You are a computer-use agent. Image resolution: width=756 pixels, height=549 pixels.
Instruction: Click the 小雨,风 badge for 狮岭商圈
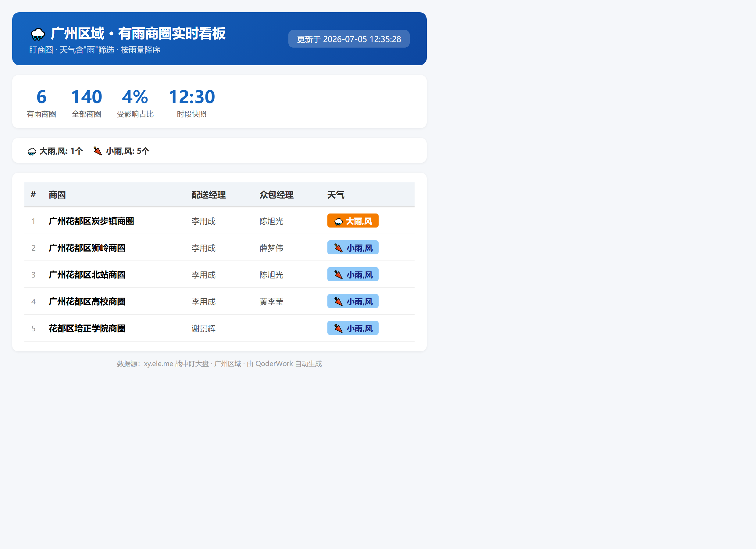pos(353,247)
